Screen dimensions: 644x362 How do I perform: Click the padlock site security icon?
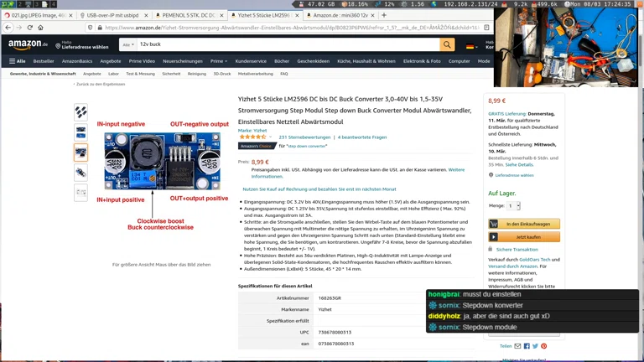[100, 28]
